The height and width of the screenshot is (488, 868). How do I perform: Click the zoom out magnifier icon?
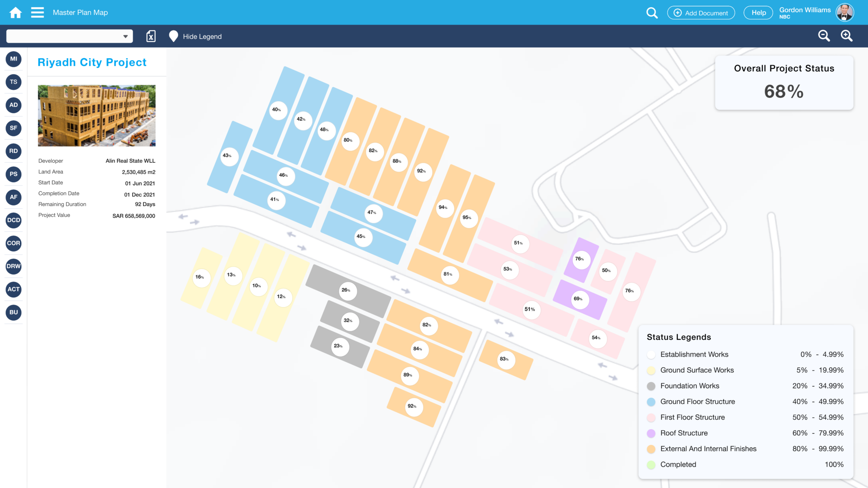point(823,36)
